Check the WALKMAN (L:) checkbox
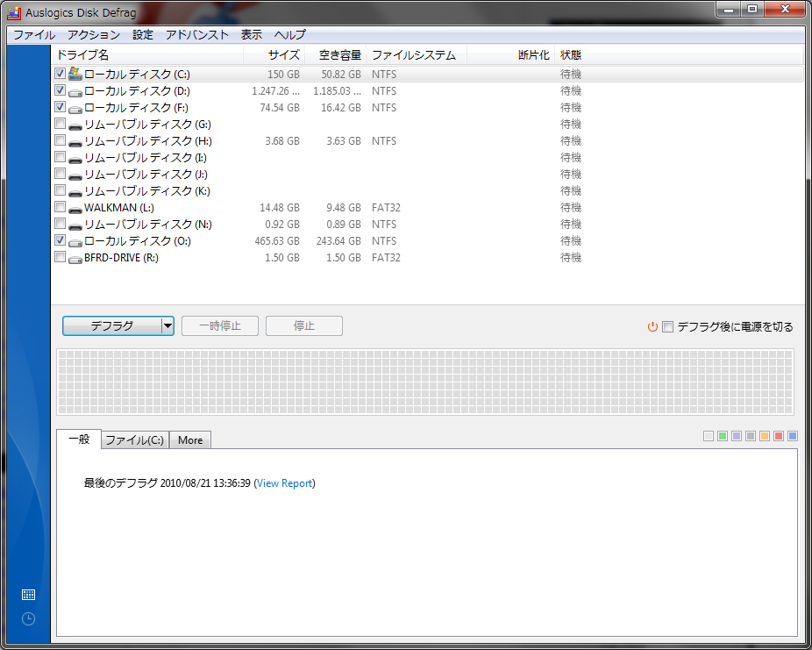The image size is (812, 650). (61, 207)
